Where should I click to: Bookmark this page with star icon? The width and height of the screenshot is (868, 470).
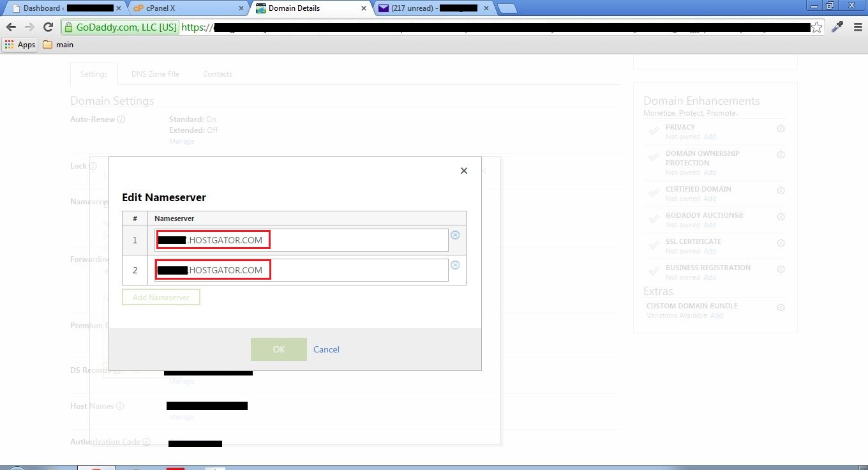pos(816,27)
